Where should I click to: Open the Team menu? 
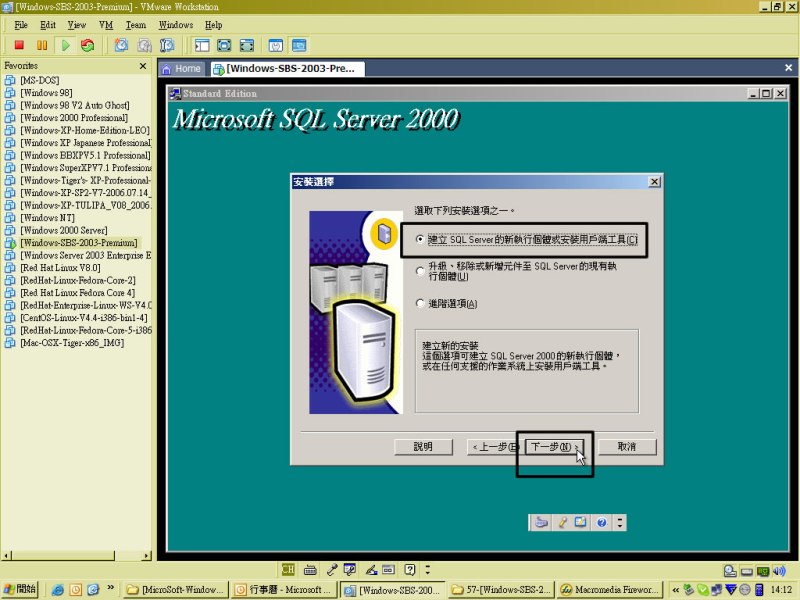pos(136,24)
